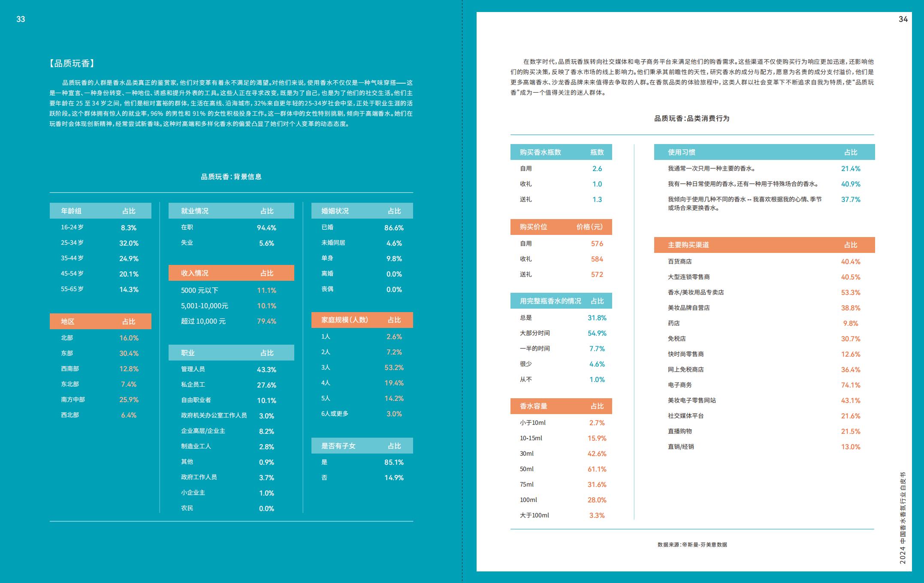Click the 【品质玩香】 section heading
Screen dimensions: 924x583
pyautogui.click(x=72, y=63)
